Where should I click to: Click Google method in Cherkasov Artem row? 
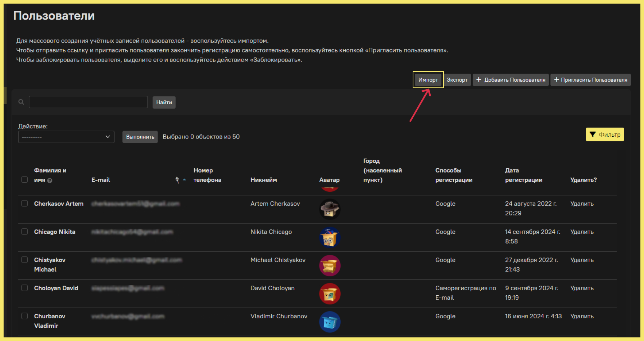tap(445, 204)
